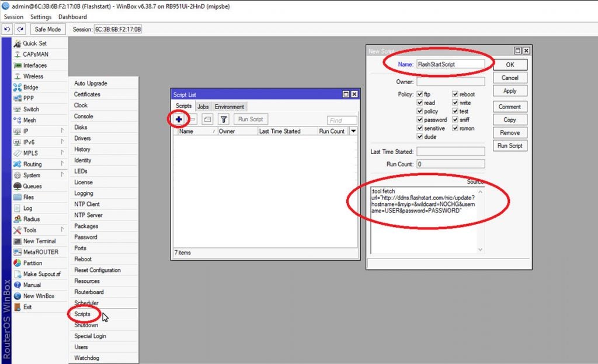
Task: Open the Queues sidebar entry
Action: 32,186
